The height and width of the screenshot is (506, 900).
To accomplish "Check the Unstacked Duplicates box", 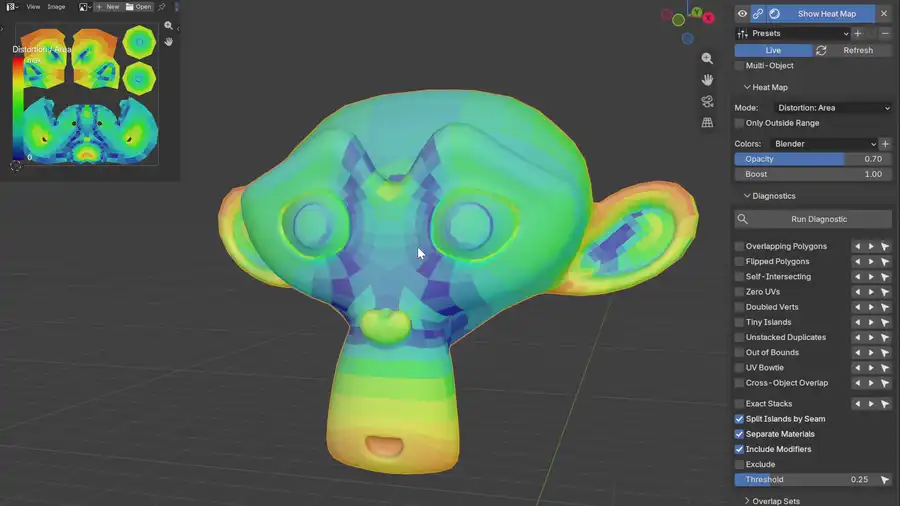I will 739,337.
